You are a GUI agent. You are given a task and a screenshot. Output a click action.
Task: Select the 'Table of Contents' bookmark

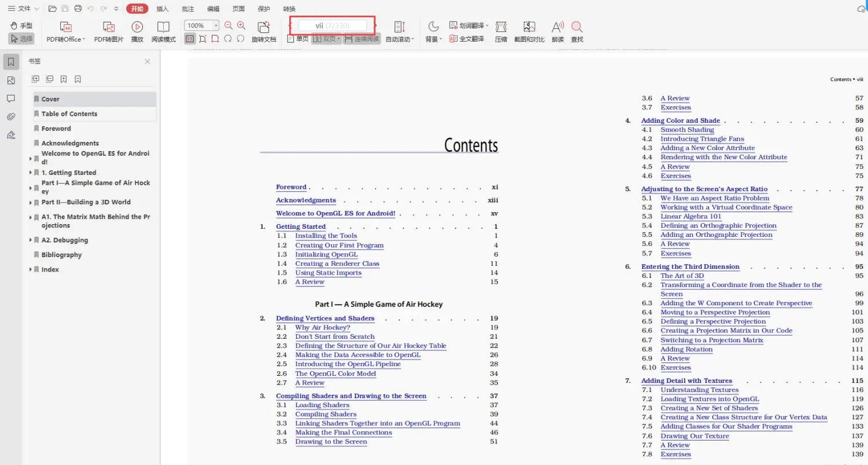(x=95, y=114)
